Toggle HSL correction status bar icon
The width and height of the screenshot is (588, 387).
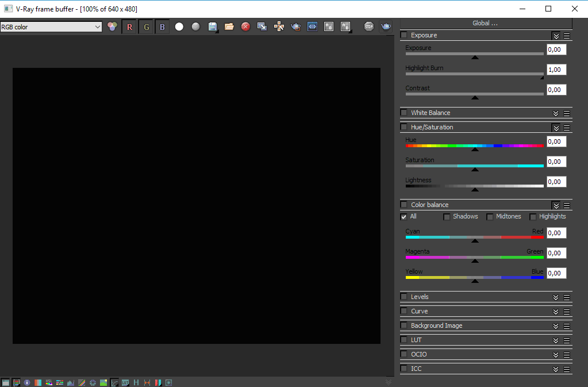pos(49,382)
